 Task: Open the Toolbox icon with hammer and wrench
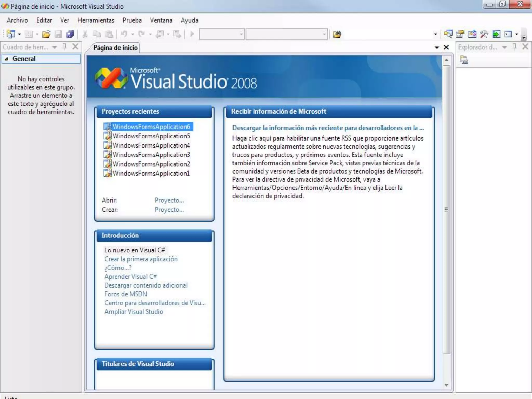pyautogui.click(x=484, y=34)
